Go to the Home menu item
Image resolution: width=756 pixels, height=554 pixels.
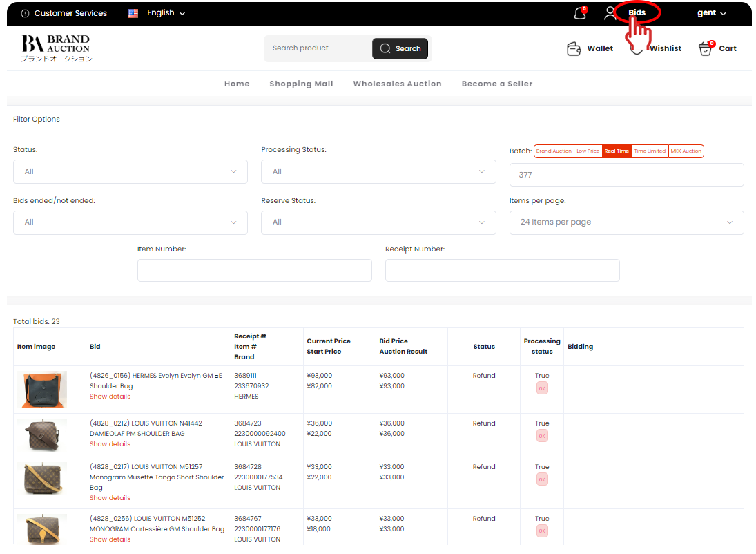tap(237, 84)
